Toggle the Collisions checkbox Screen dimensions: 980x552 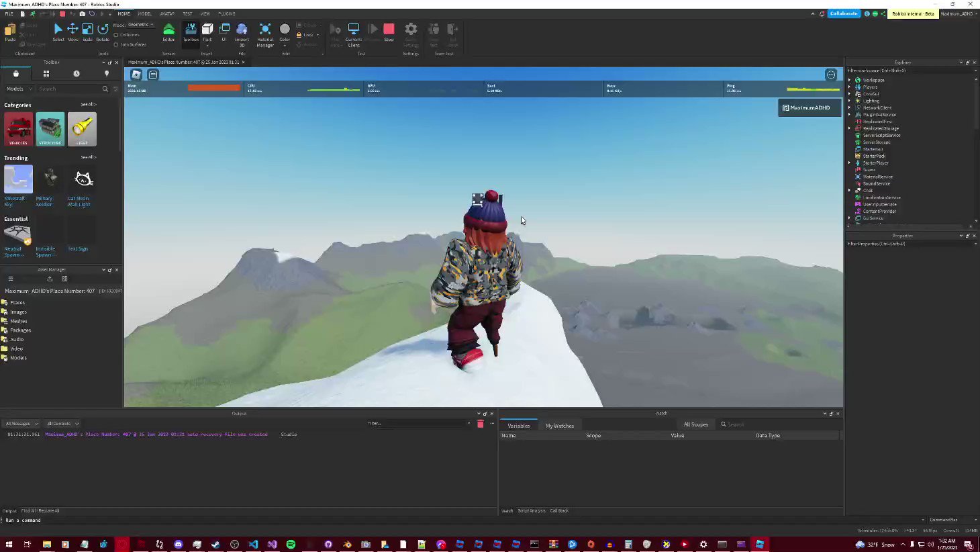pos(116,35)
